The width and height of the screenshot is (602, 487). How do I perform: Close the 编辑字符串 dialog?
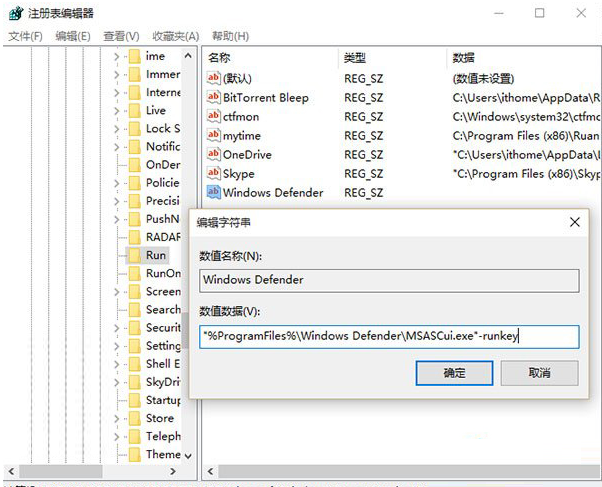point(574,222)
